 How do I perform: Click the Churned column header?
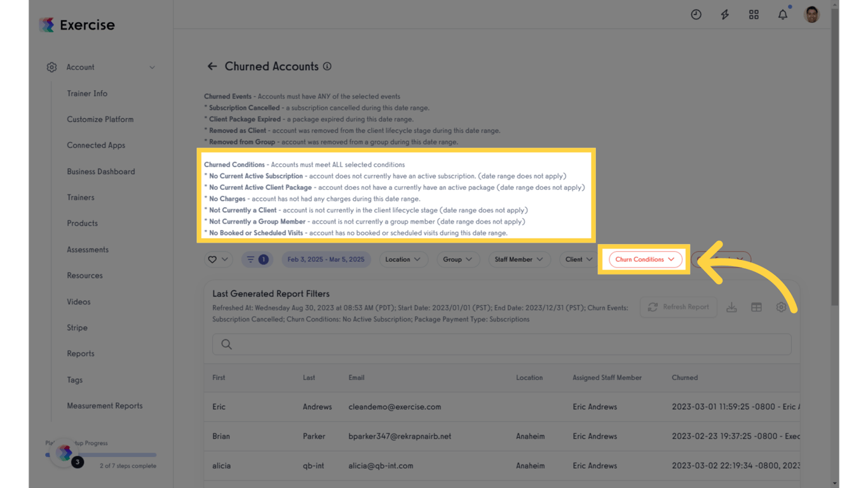coord(684,377)
